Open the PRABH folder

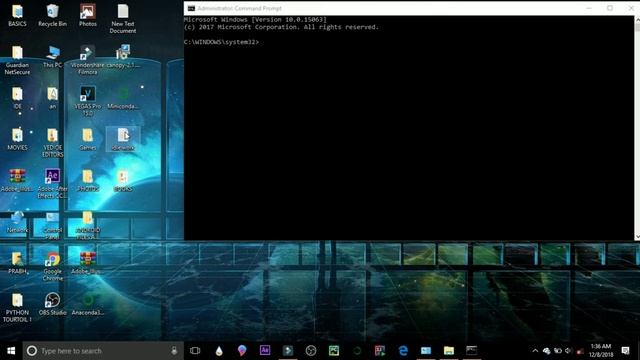pyautogui.click(x=17, y=263)
